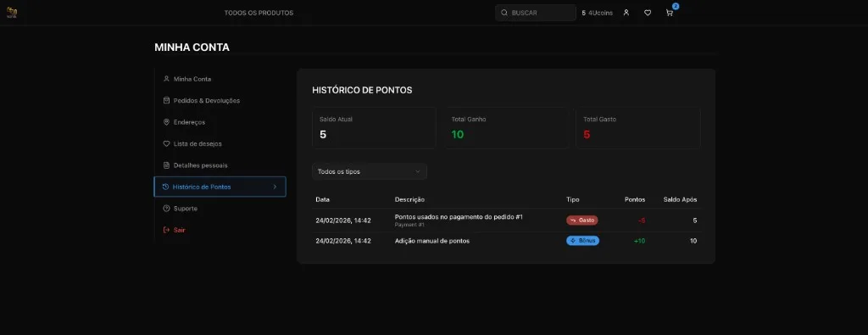Click the Total Gasto value 5
This screenshot has width=868, height=335.
pyautogui.click(x=587, y=135)
